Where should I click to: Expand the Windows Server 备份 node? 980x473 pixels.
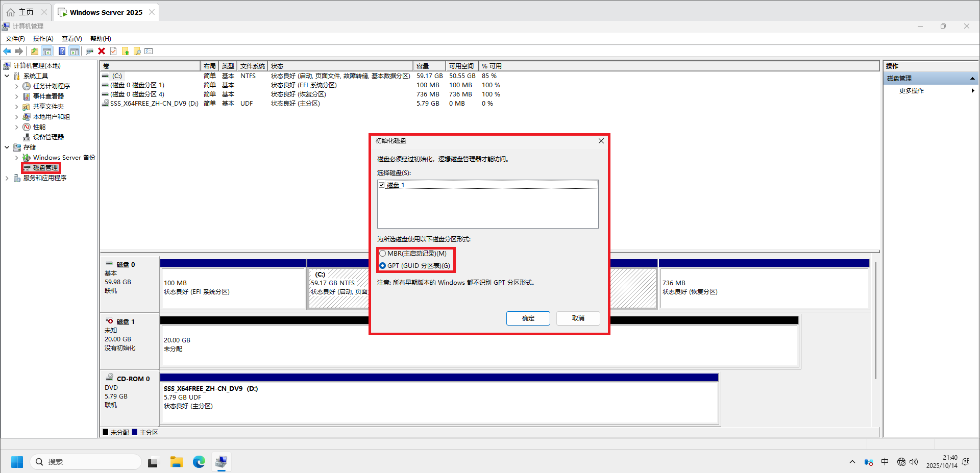[16, 158]
